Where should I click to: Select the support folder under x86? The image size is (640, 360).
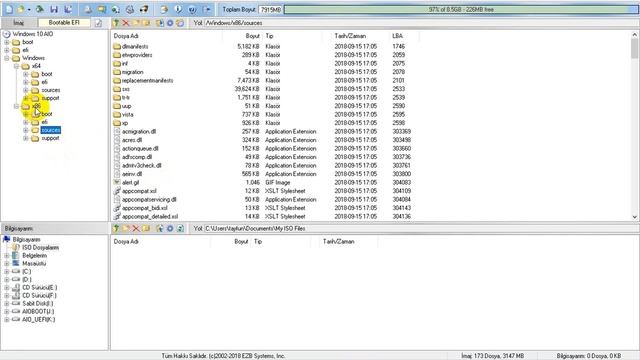pos(50,138)
